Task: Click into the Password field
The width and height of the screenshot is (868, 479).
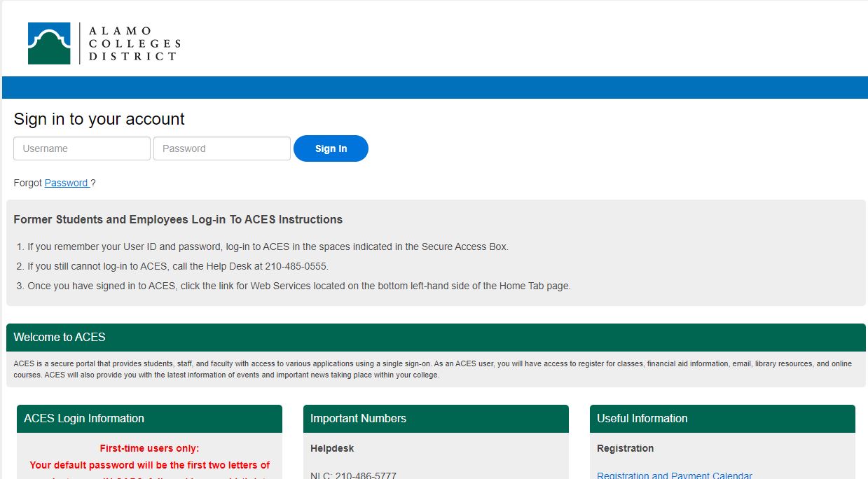Action: point(221,148)
